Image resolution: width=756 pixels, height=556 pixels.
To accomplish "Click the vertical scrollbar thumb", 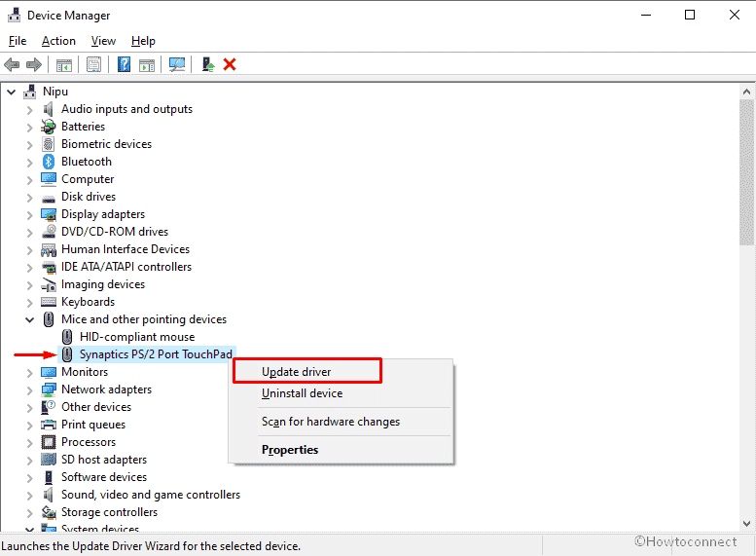I will (x=746, y=172).
